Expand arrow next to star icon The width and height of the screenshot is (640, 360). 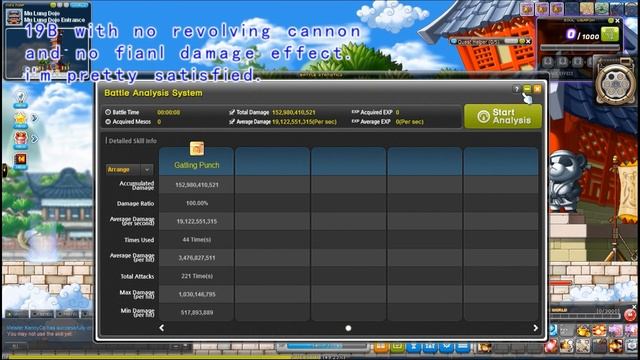tap(35, 118)
